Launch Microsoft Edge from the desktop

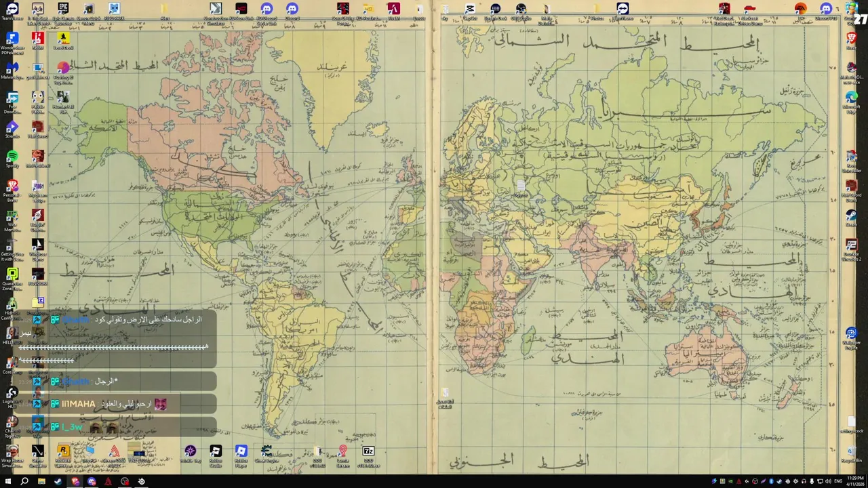coord(852,100)
